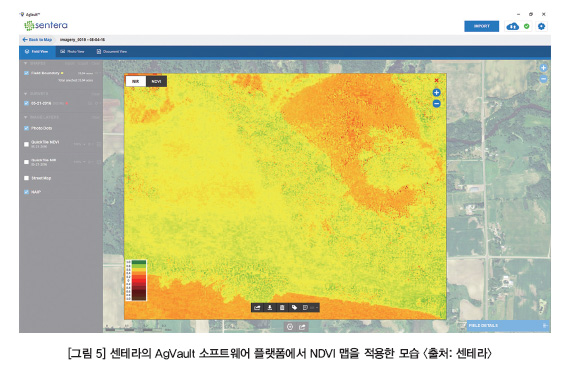Collapse the Surveys section arrow
Image resolution: width=564 pixels, height=368 pixels.
(26, 94)
